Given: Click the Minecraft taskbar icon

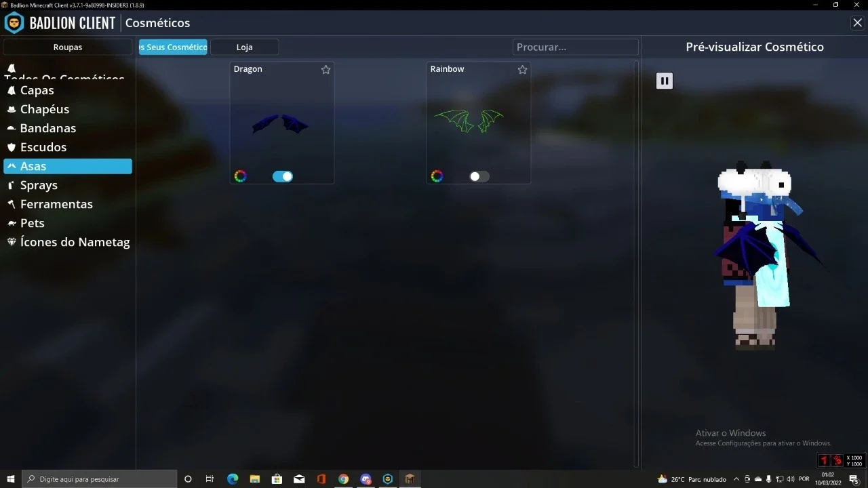Looking at the screenshot, I should (x=410, y=479).
